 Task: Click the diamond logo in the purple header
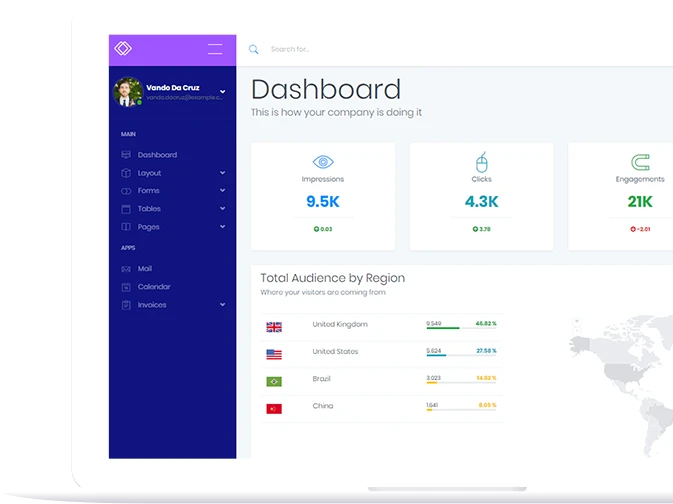pyautogui.click(x=123, y=48)
